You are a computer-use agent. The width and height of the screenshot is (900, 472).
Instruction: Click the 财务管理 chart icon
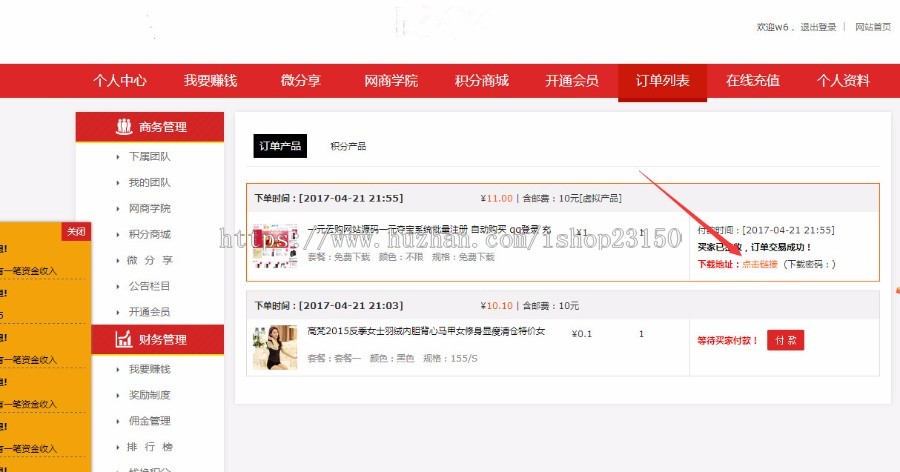124,339
